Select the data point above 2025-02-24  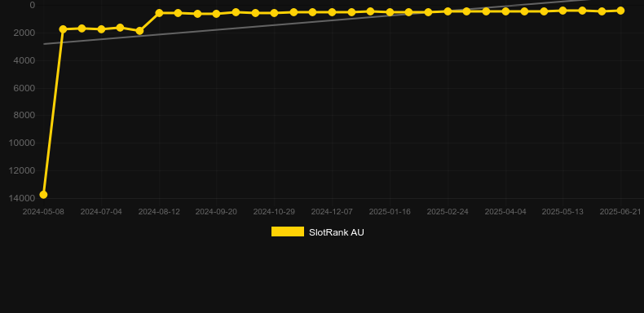coord(448,11)
